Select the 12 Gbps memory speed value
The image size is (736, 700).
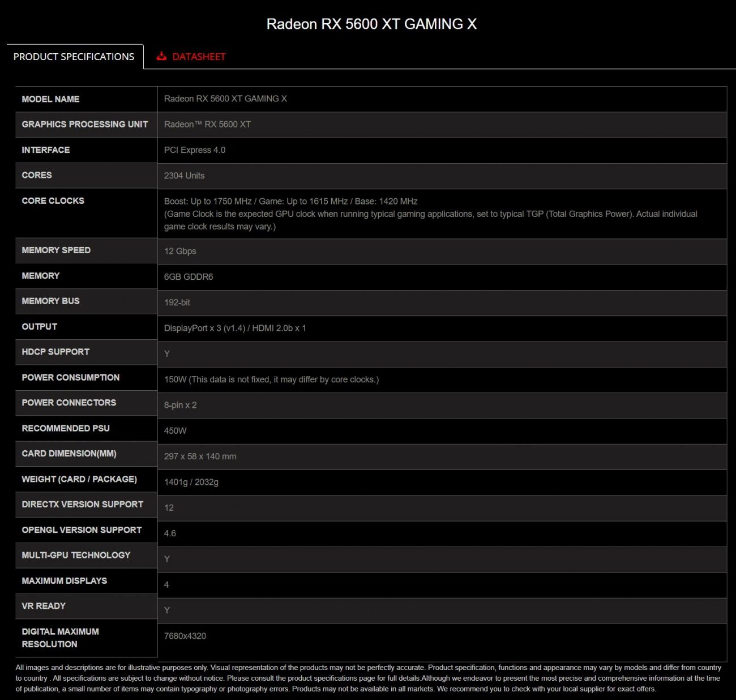tap(180, 251)
